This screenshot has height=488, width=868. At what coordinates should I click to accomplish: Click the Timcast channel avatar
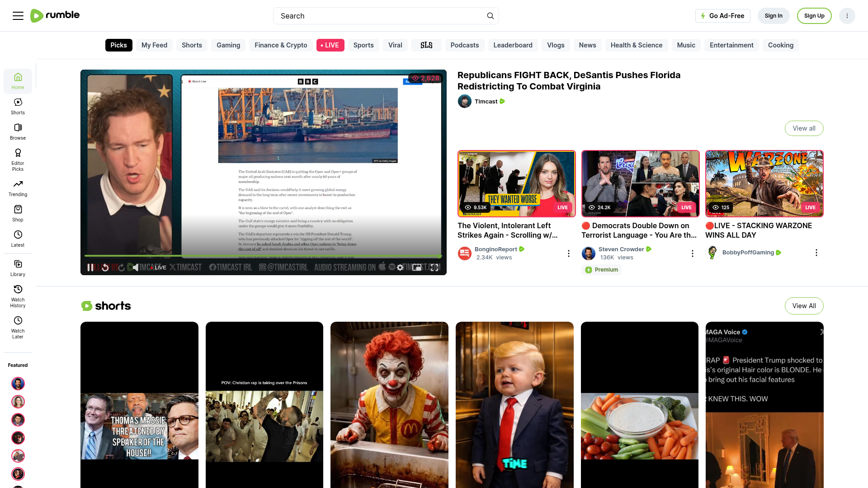pos(465,101)
